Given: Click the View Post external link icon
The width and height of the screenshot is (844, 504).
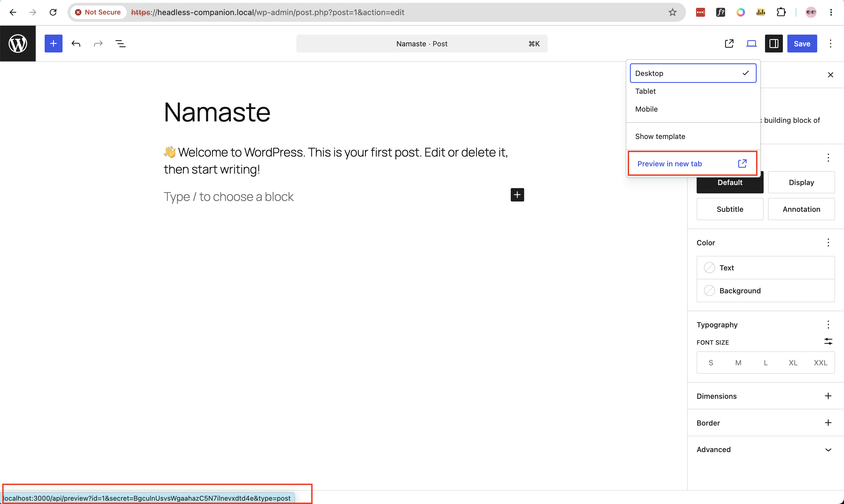Looking at the screenshot, I should pyautogui.click(x=729, y=44).
